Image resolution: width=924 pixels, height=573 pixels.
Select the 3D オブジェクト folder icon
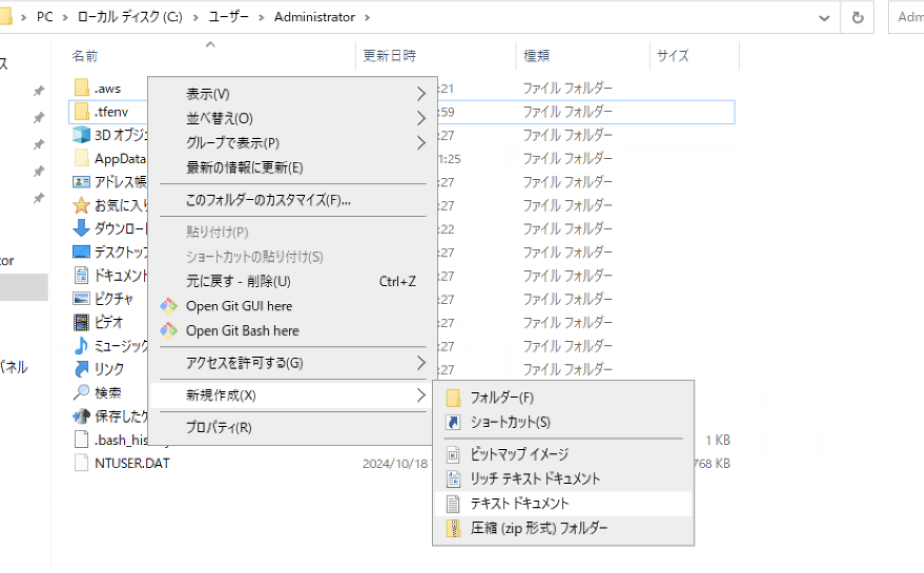[81, 135]
